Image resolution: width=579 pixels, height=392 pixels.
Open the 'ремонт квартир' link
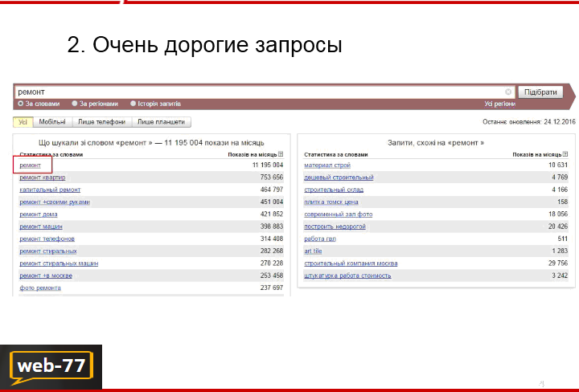pos(43,178)
